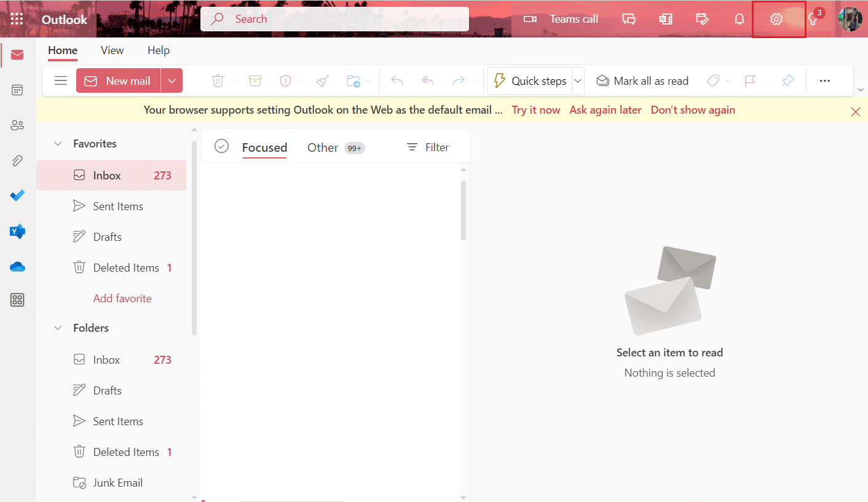The width and height of the screenshot is (868, 502).
Task: Toggle the folder pane with hamburger icon
Action: tap(61, 80)
